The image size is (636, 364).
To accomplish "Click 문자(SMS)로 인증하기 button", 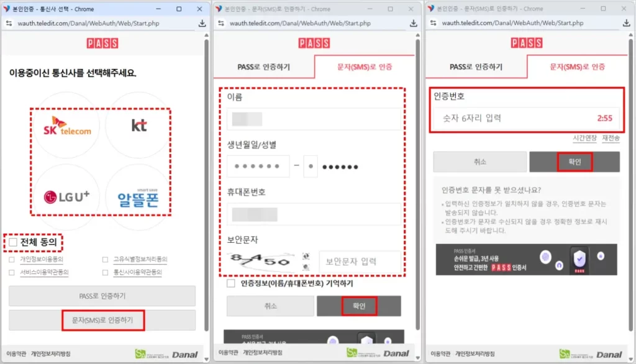I will click(x=102, y=320).
